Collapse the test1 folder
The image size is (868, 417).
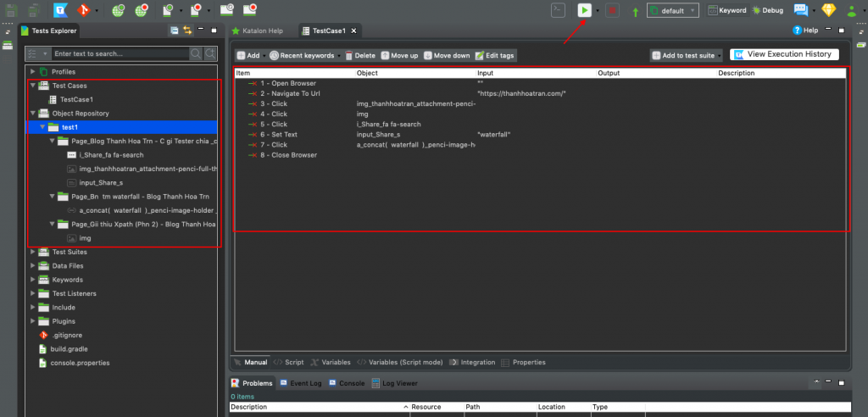point(42,127)
